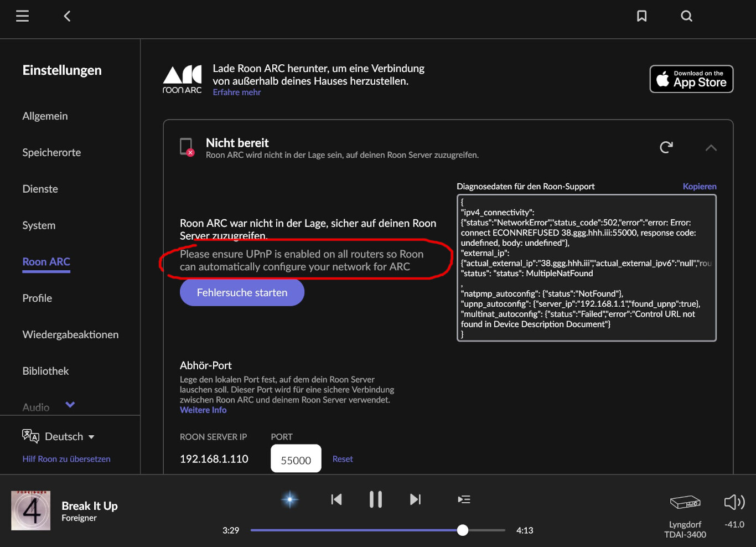This screenshot has width=756, height=547.
Task: Click the bookmark icon in top bar
Action: 641,16
